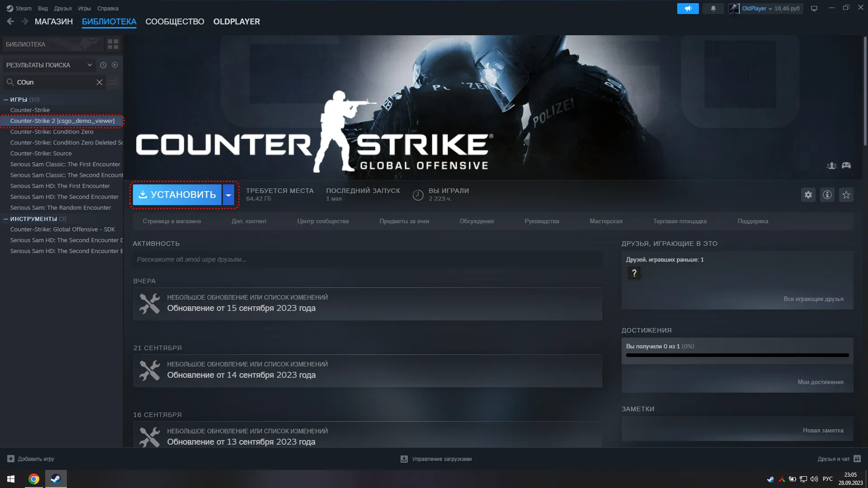Select Counter-Strike: Global Offensive - SDK
This screenshot has width=868, height=488.
click(x=62, y=230)
